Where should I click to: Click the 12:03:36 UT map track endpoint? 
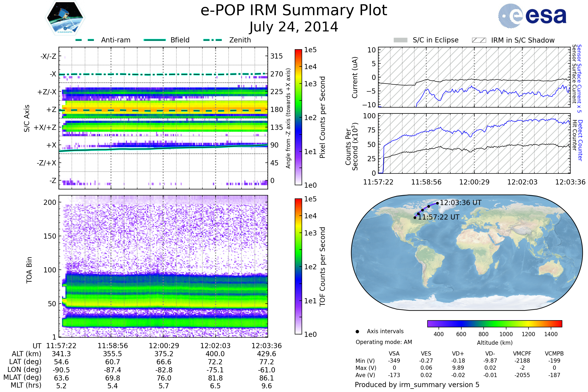coord(437,203)
